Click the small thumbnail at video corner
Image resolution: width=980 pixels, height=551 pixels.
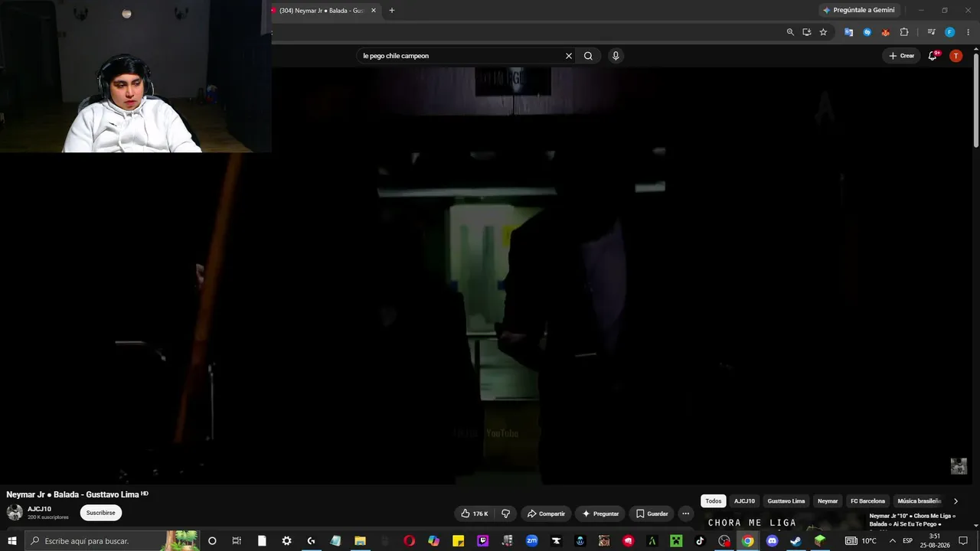pyautogui.click(x=959, y=466)
